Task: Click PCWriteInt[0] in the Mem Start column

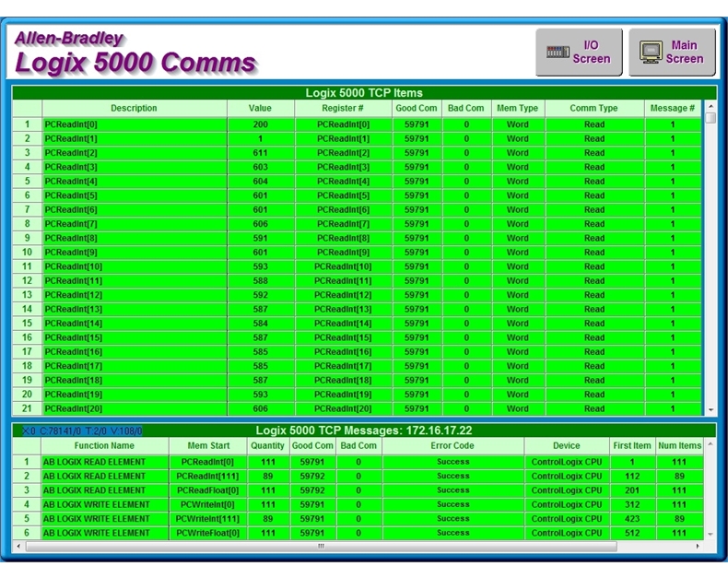Action: [x=208, y=504]
